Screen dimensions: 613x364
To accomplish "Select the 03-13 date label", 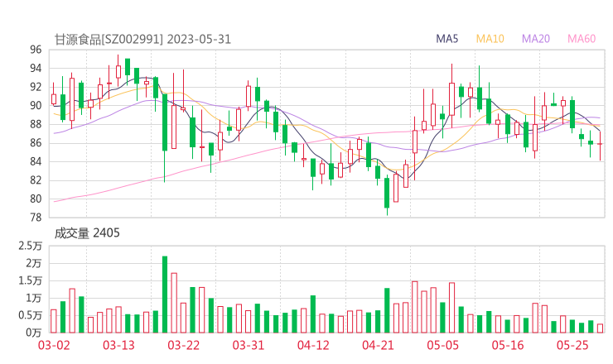I will tap(118, 345).
